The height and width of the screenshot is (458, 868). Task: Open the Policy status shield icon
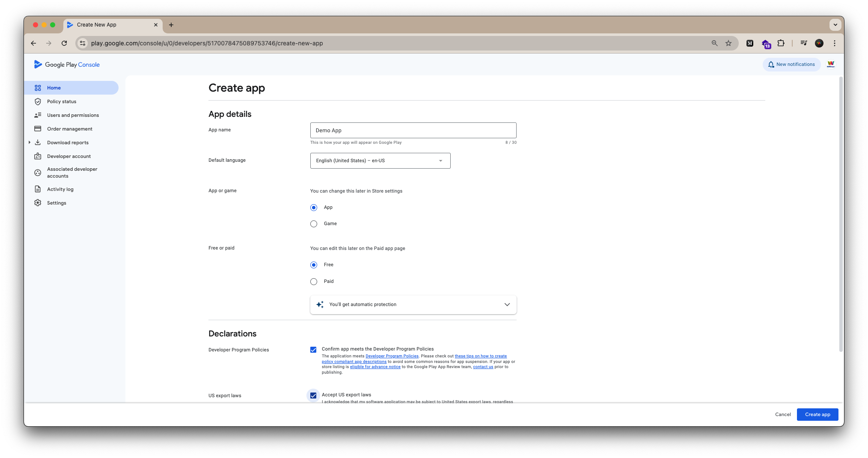point(38,101)
